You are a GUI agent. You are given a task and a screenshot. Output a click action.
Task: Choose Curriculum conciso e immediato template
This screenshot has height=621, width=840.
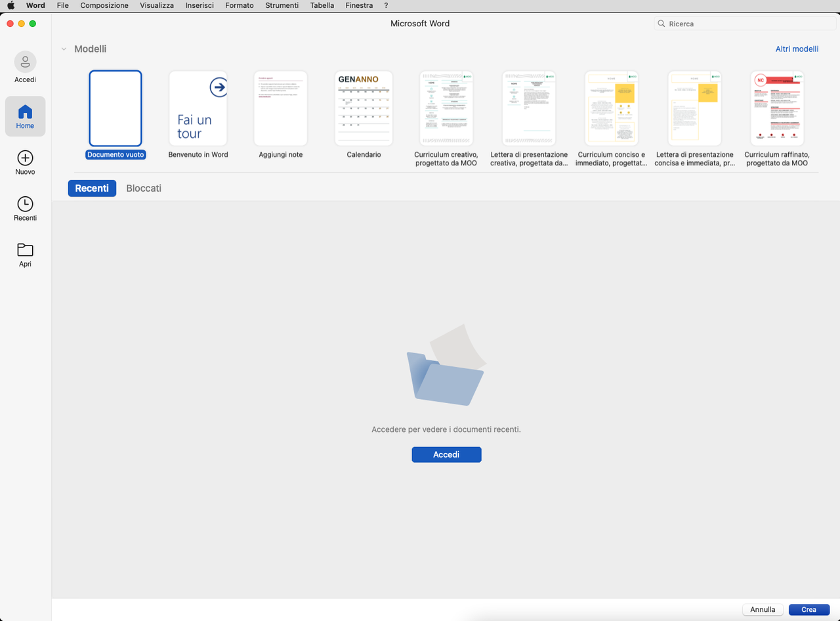pos(612,108)
